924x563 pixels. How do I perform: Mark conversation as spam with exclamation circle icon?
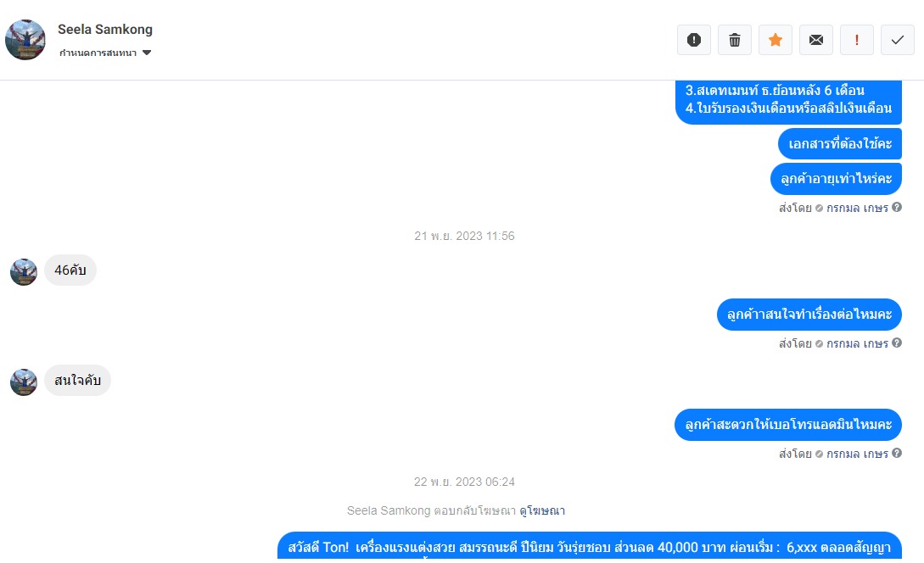click(x=693, y=40)
